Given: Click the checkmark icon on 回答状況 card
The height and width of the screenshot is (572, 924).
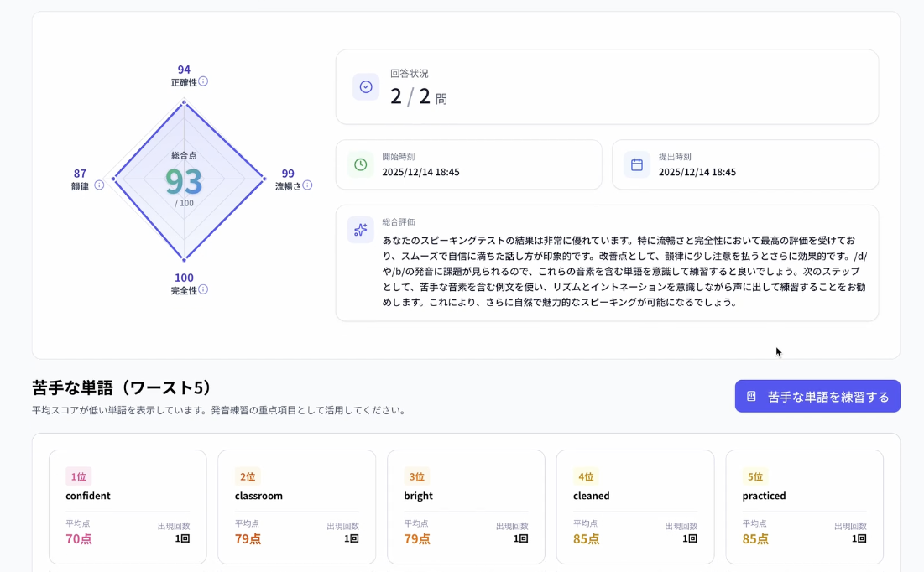Looking at the screenshot, I should tap(366, 86).
